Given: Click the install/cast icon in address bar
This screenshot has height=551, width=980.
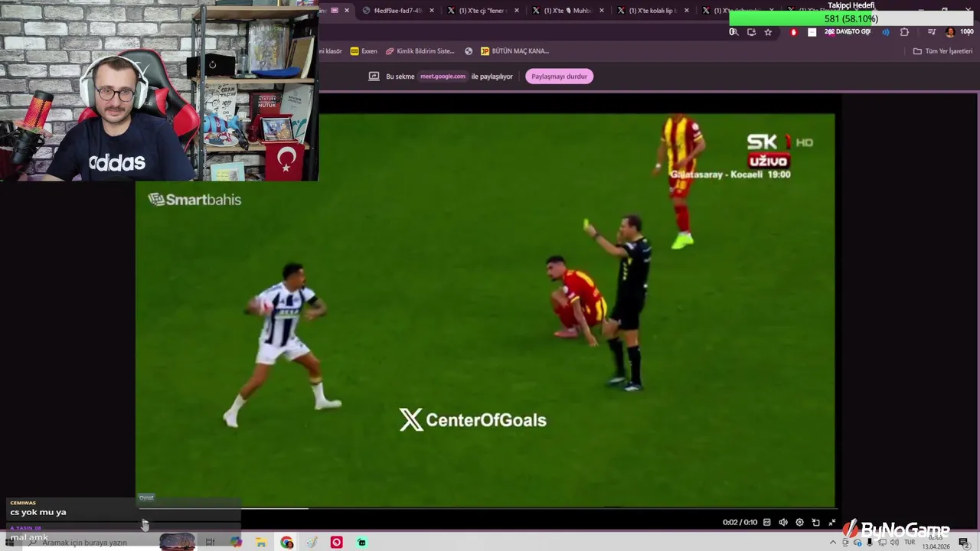Looking at the screenshot, I should (751, 32).
